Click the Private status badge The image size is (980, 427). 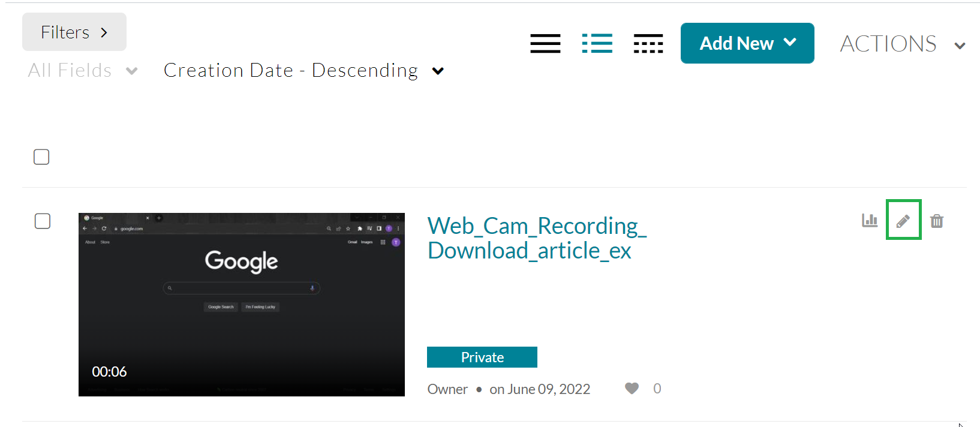[x=482, y=357]
